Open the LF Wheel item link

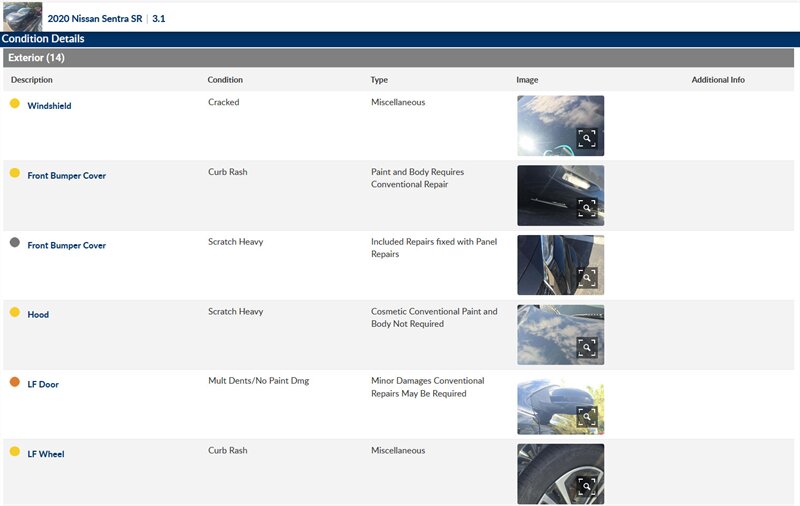tap(46, 454)
